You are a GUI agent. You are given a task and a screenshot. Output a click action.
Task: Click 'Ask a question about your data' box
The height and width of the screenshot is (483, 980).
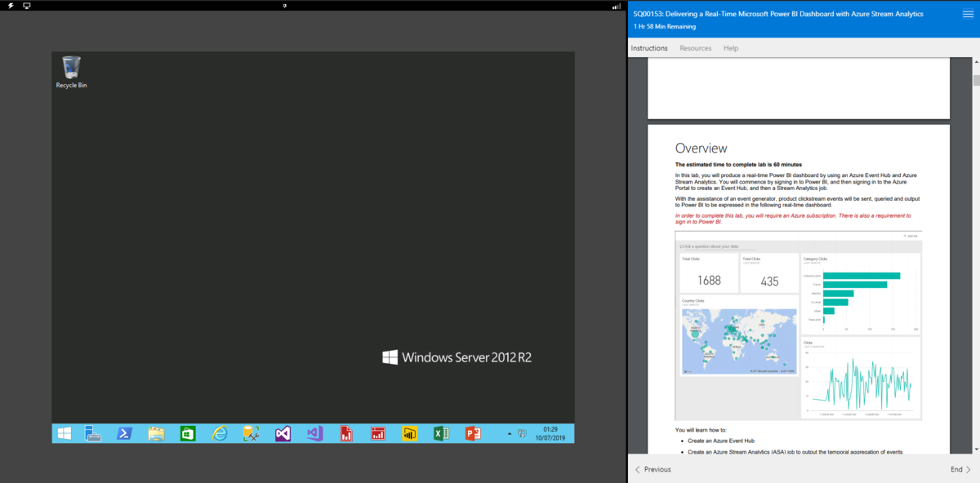click(717, 246)
